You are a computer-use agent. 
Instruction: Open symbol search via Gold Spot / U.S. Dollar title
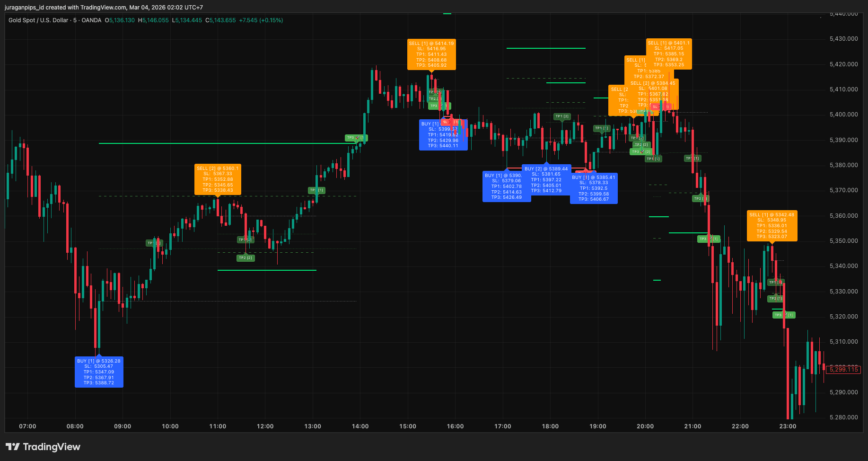click(x=38, y=20)
